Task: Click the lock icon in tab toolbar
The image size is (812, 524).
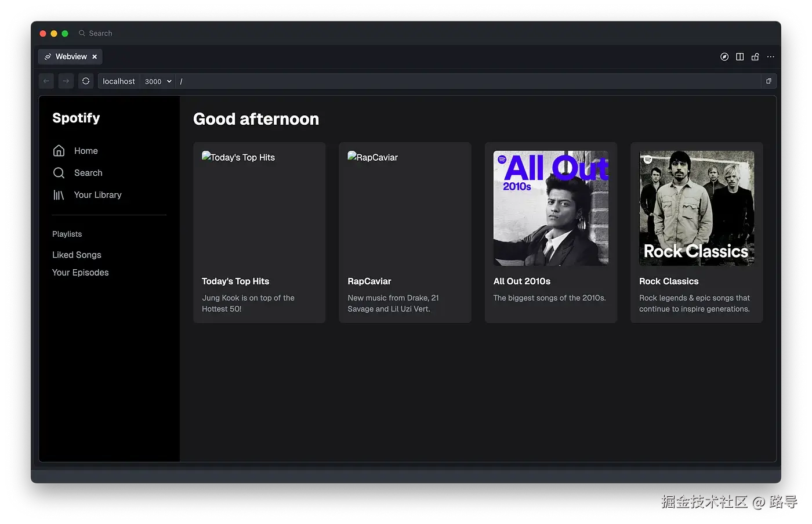Action: pyautogui.click(x=755, y=57)
